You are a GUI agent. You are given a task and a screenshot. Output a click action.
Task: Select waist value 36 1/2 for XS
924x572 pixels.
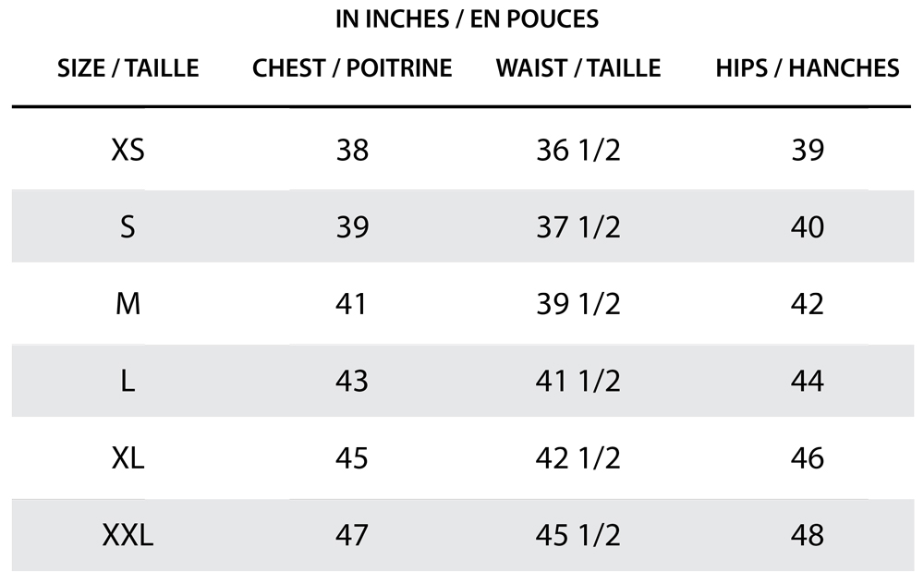click(578, 150)
